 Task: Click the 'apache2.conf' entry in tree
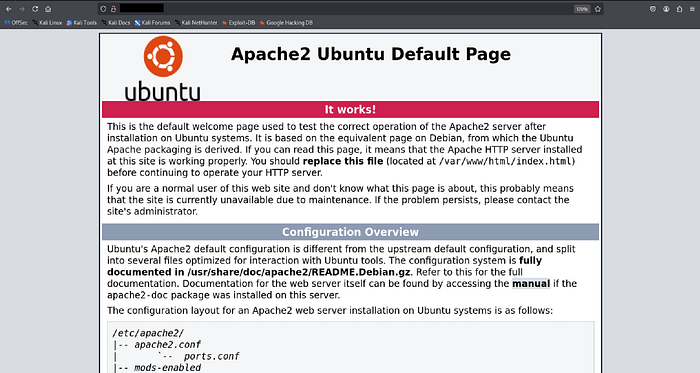pyautogui.click(x=167, y=344)
